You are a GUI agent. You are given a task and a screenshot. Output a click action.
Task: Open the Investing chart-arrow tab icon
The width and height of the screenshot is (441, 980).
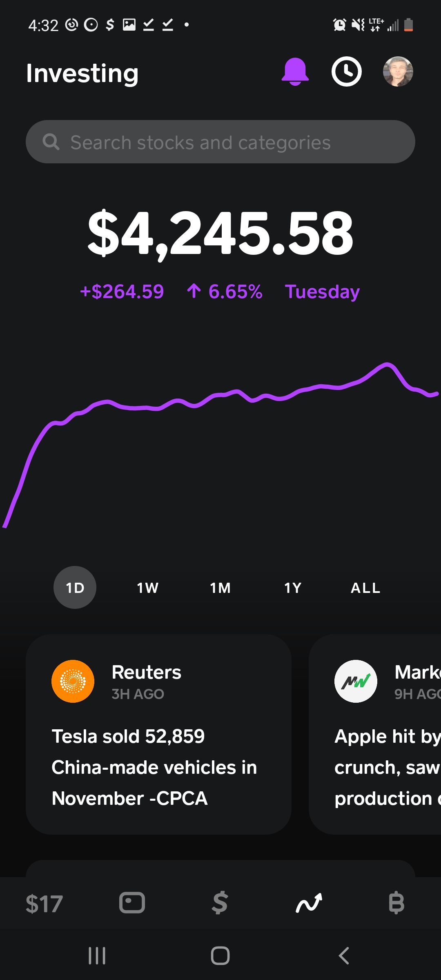[309, 902]
